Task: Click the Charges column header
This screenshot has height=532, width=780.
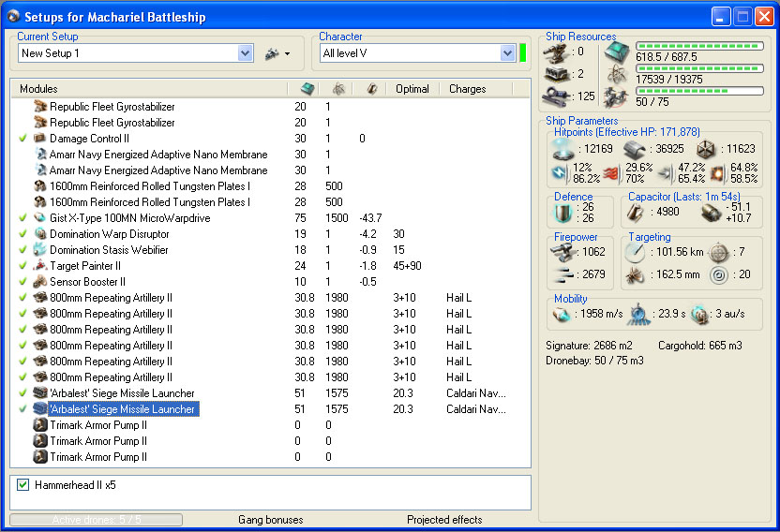Action: point(467,89)
